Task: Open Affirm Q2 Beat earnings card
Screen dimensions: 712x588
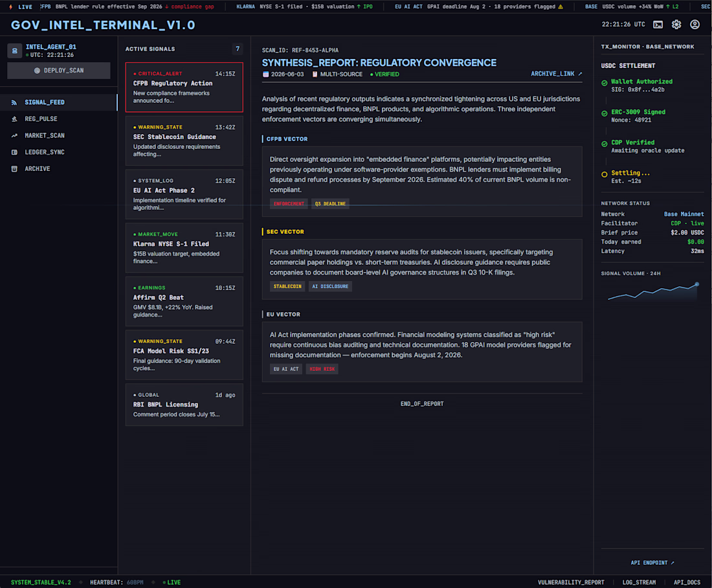Action: pyautogui.click(x=184, y=302)
